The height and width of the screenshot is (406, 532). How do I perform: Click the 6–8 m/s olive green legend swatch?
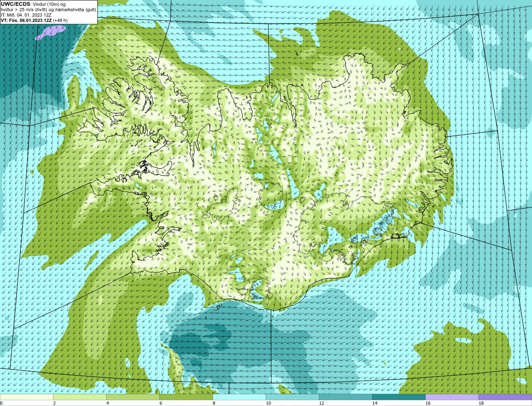point(186,397)
